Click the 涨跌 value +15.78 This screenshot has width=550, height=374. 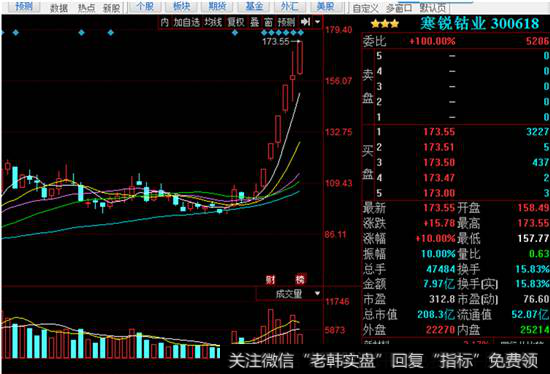tap(439, 223)
